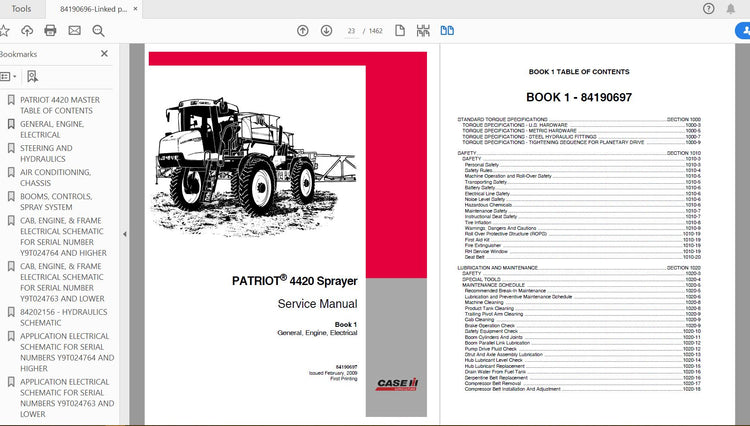Open PATRIOT 4420 MASTER TABLE OF CONTENTS bookmark
The height and width of the screenshot is (426, 750).
(60, 105)
